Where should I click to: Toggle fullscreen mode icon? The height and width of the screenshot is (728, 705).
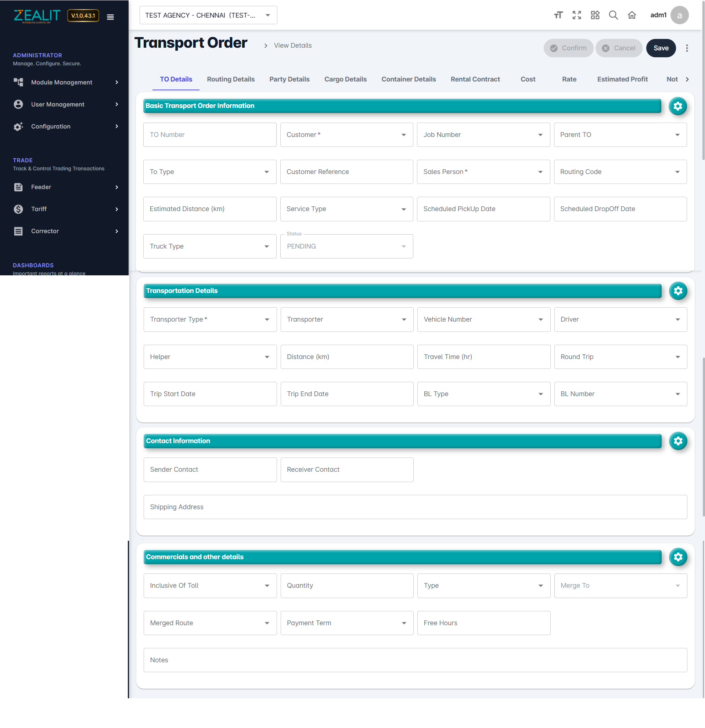point(576,15)
